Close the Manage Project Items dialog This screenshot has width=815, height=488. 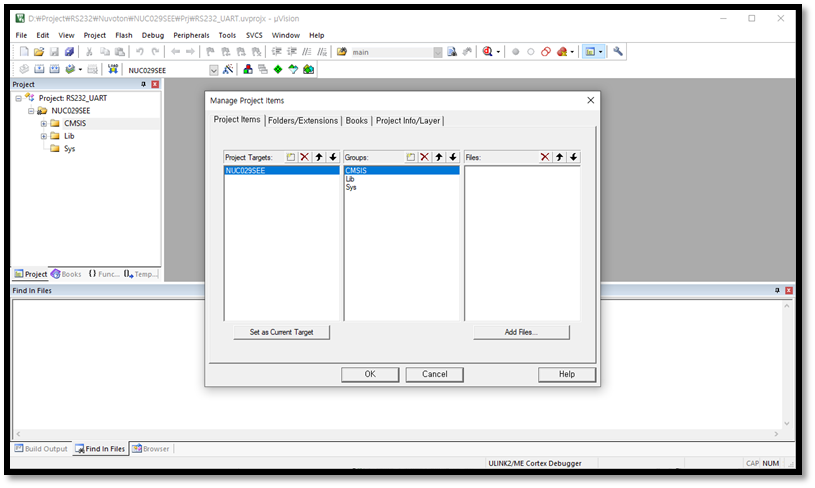coord(590,100)
